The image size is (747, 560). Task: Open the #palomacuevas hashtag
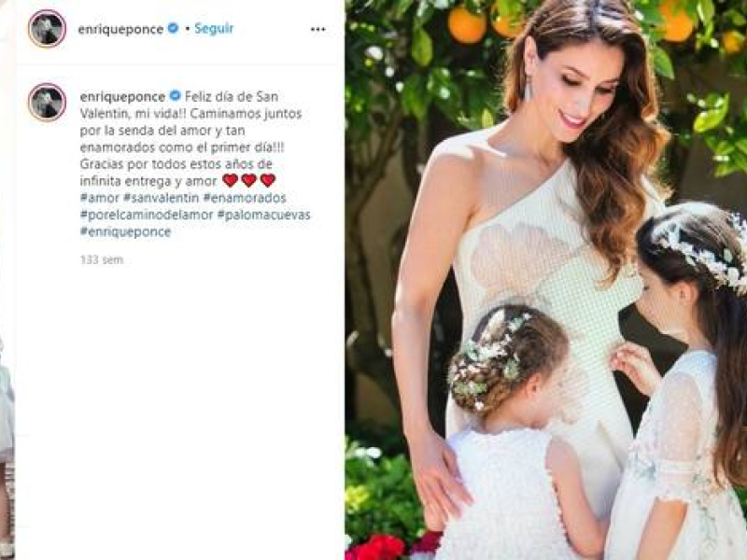[x=264, y=215]
